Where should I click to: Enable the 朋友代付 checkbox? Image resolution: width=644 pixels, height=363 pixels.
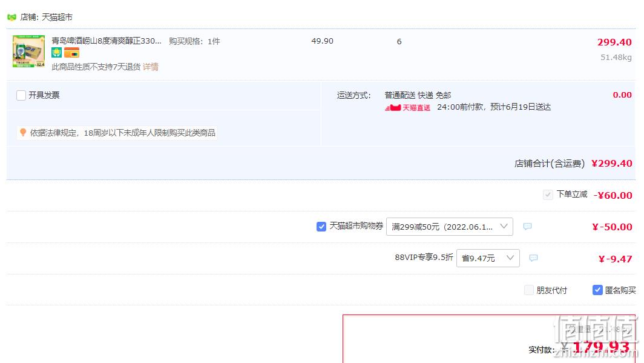pyautogui.click(x=529, y=290)
